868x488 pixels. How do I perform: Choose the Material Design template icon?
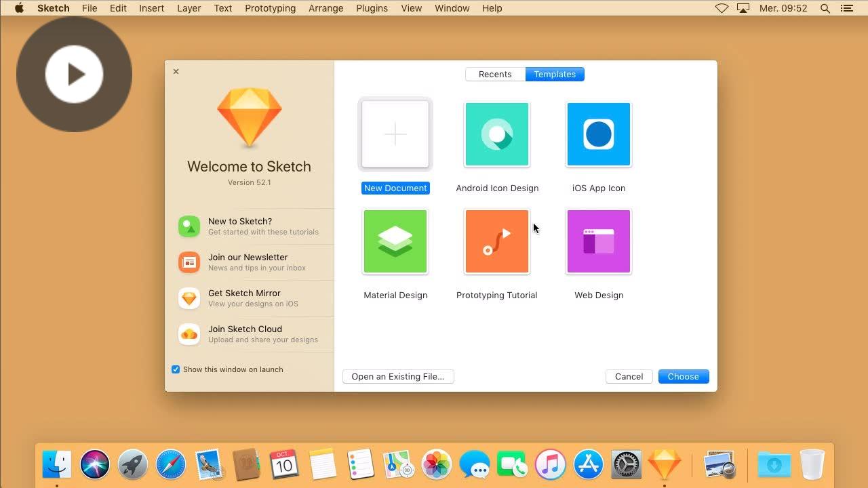pos(395,241)
